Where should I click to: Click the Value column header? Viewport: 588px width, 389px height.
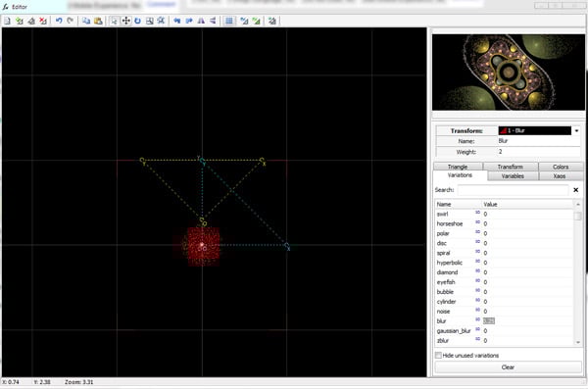pos(527,205)
